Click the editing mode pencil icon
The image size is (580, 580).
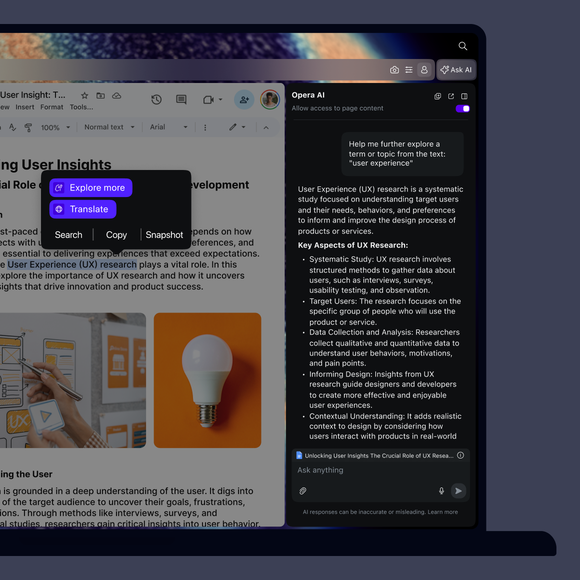click(232, 127)
